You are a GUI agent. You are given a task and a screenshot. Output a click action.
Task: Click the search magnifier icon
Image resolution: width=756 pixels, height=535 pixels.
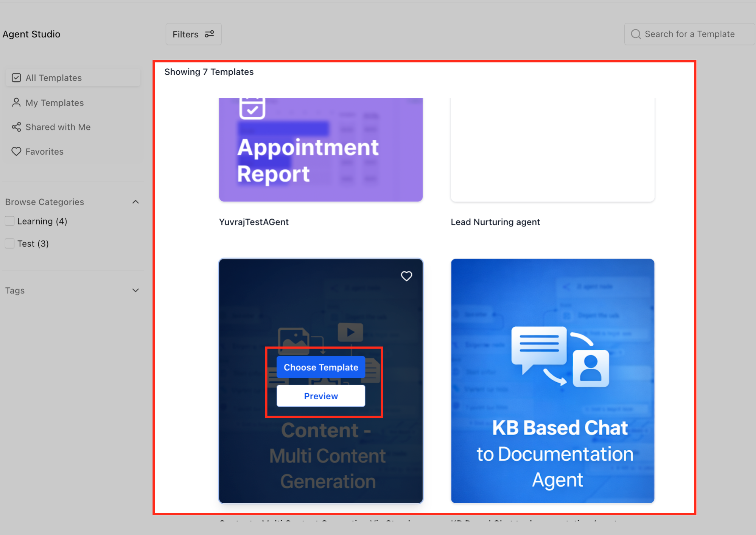[636, 34]
